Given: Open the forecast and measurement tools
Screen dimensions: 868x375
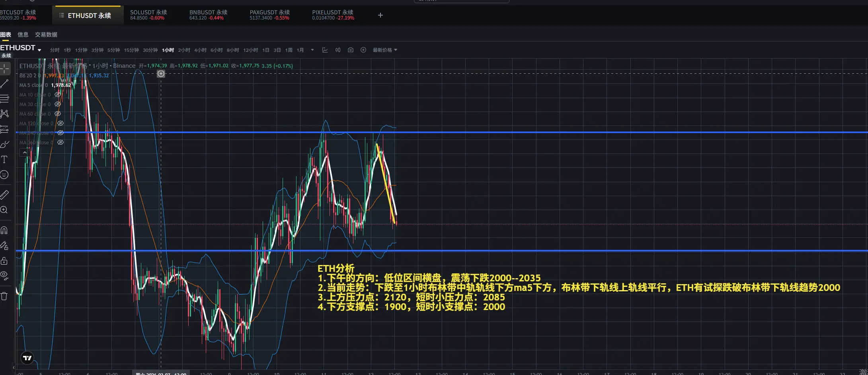Looking at the screenshot, I should [4, 129].
